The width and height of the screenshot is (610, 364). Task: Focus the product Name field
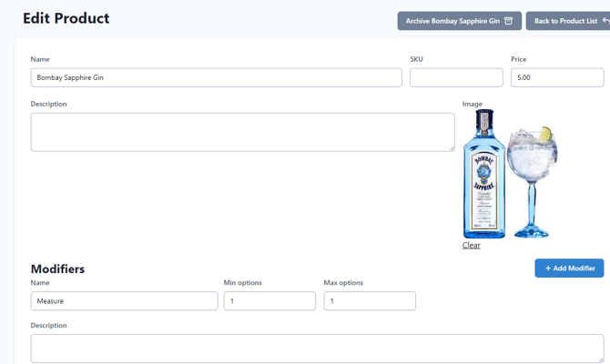(x=216, y=78)
